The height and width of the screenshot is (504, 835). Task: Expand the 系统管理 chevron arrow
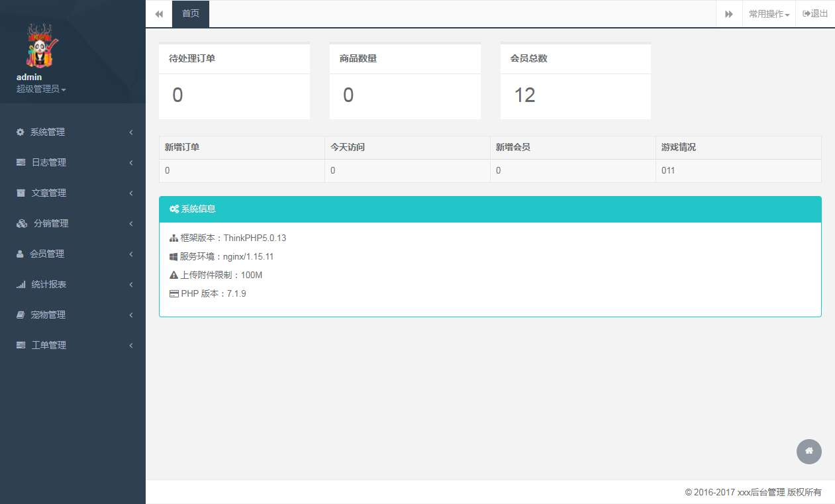pos(131,132)
